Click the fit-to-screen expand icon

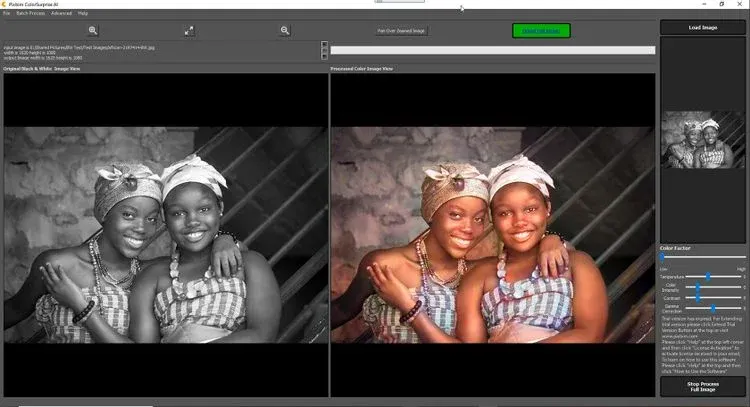(x=189, y=31)
